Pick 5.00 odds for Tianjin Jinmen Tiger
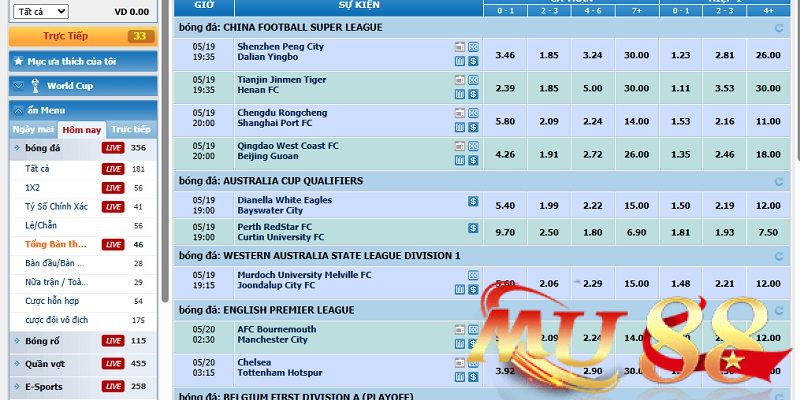This screenshot has width=800, height=400. coord(593,88)
